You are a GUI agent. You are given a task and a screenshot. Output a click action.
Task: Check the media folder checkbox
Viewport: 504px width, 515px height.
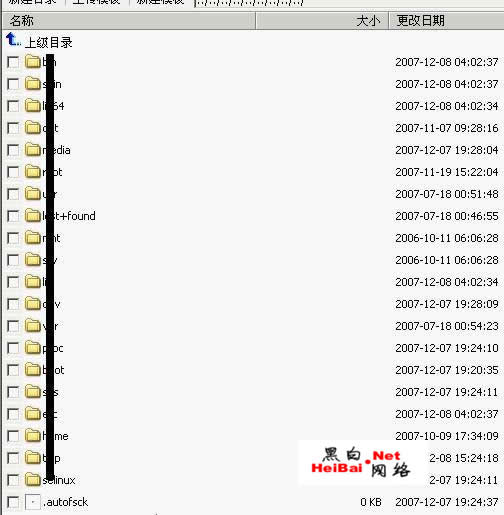[x=13, y=150]
